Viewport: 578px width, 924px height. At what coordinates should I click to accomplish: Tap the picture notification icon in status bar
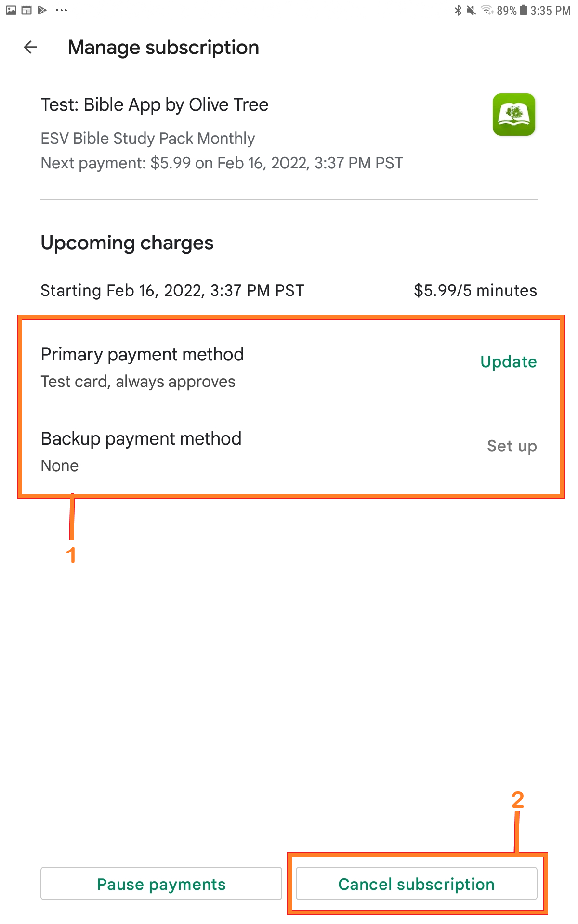coord(11,10)
